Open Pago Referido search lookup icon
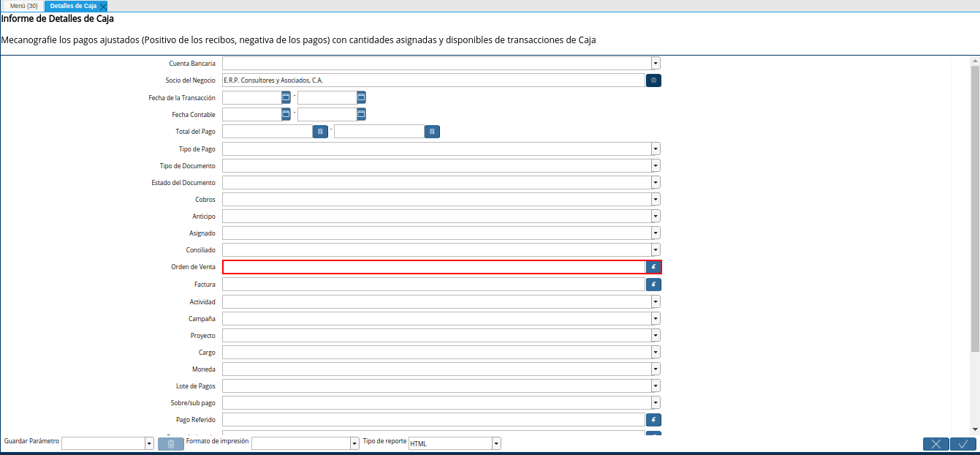The width and height of the screenshot is (980, 455). 653,419
